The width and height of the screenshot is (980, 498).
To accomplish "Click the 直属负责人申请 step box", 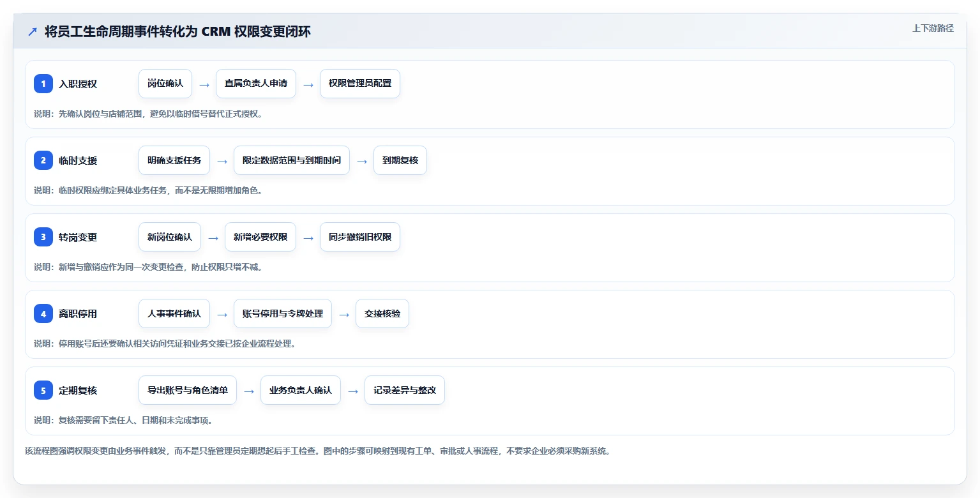I will 256,84.
